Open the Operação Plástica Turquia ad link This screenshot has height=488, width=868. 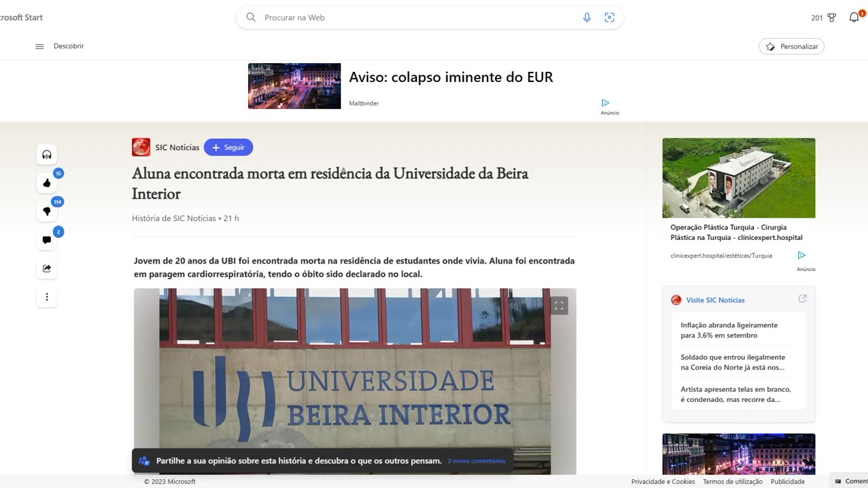[736, 232]
